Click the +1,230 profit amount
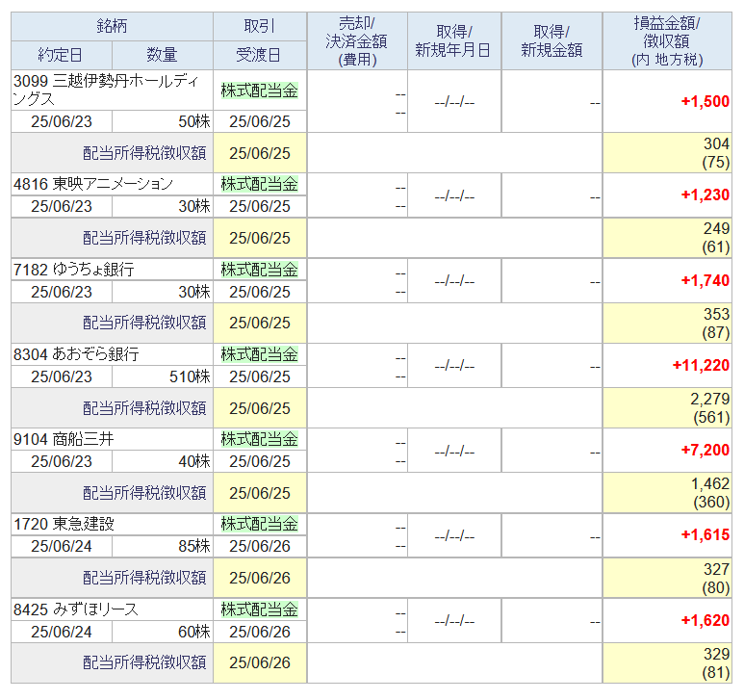The height and width of the screenshot is (700, 744). coord(706,195)
